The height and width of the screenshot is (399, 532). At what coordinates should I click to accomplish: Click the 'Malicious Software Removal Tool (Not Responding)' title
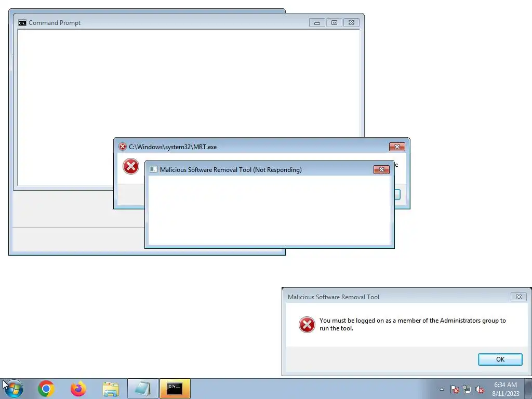pyautogui.click(x=231, y=170)
